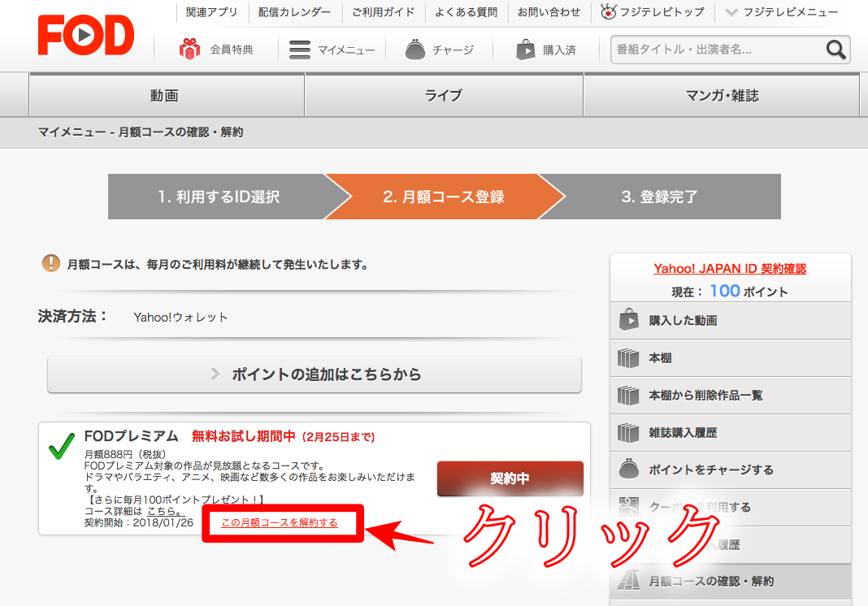
Task: Click この月額コースを解約する link
Action: click(x=280, y=522)
